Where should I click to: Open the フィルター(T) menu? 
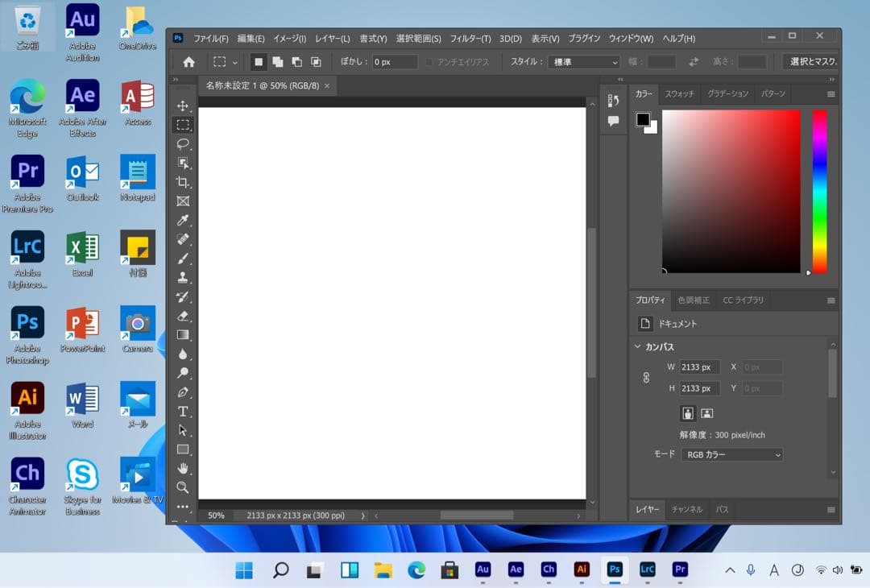(x=470, y=39)
